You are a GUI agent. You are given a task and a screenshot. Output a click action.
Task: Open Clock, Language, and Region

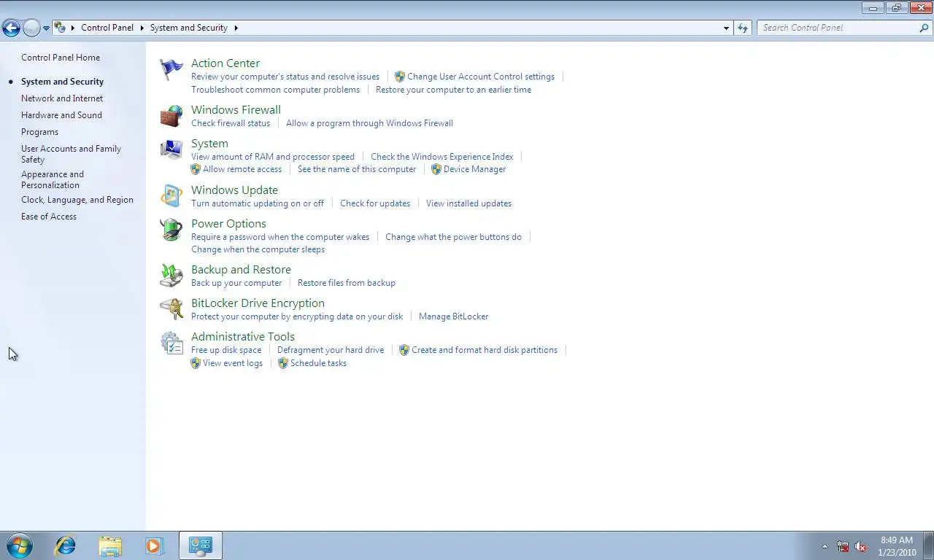pyautogui.click(x=77, y=200)
